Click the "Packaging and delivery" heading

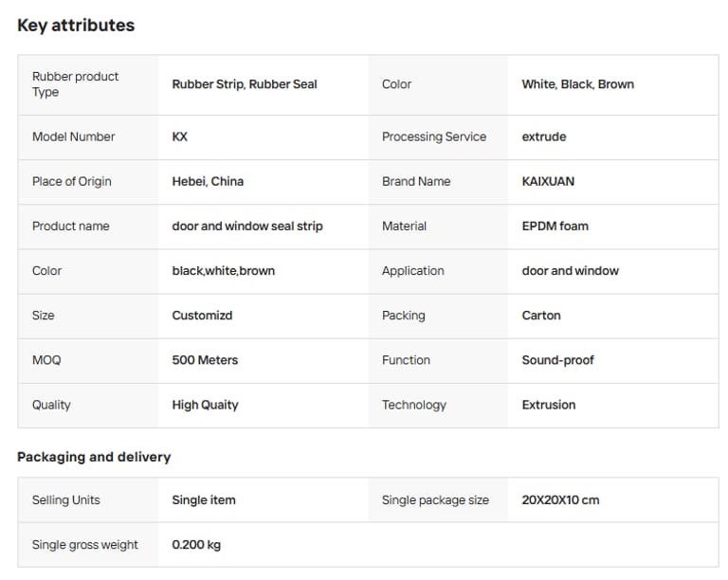click(94, 457)
